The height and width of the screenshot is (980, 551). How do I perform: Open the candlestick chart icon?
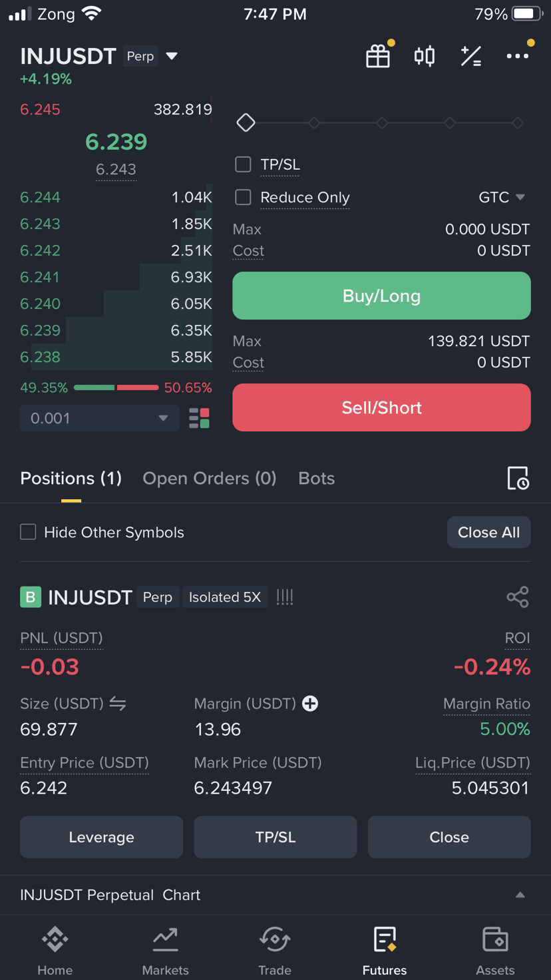coord(425,57)
